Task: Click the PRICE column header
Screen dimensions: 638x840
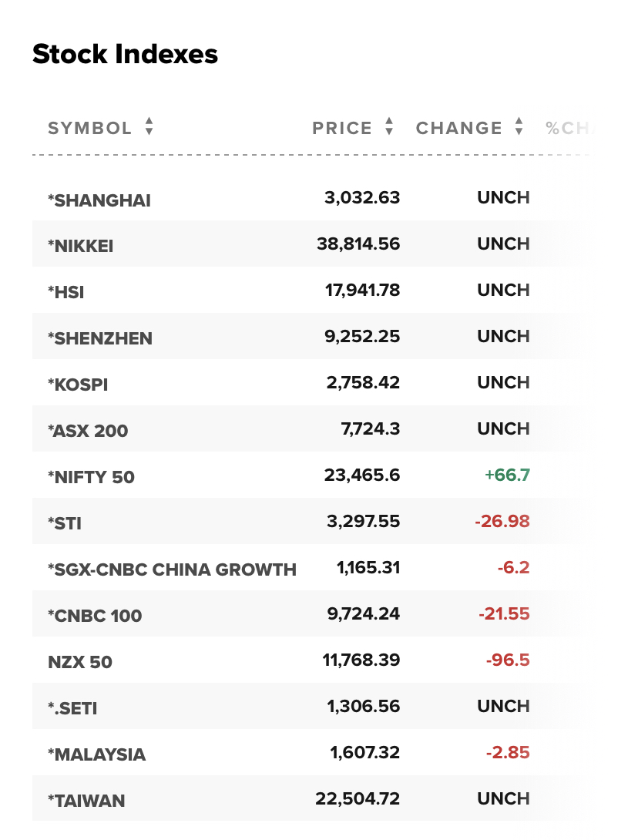Action: point(342,128)
